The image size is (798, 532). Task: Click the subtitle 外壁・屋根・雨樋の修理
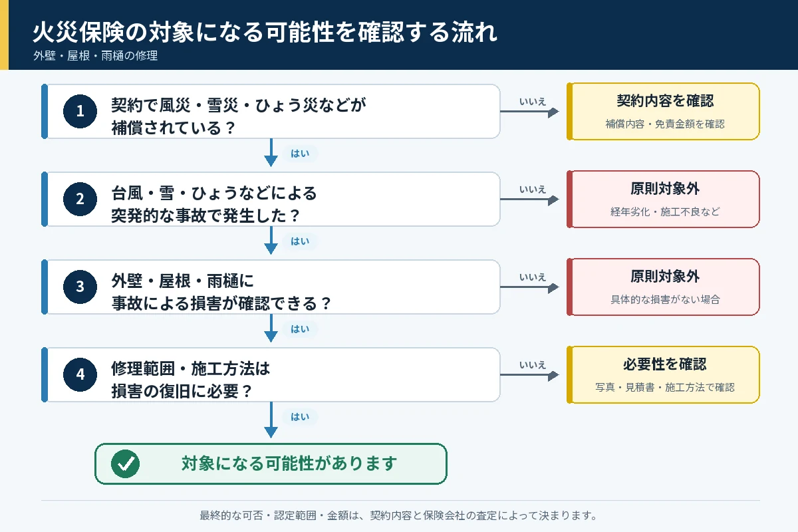[95, 56]
